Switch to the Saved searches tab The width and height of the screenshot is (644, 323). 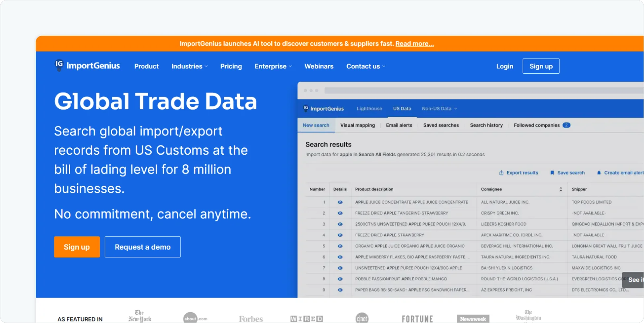pyautogui.click(x=441, y=125)
